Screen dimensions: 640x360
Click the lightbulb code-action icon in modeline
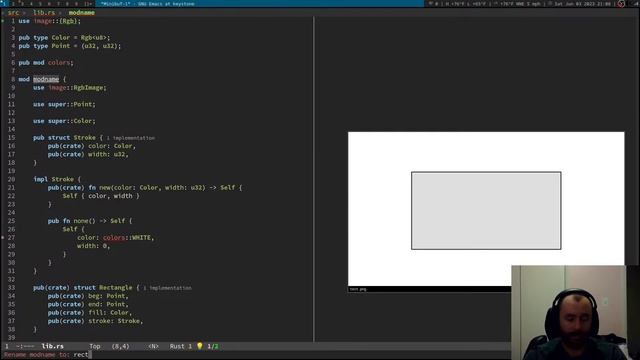pyautogui.click(x=200, y=346)
